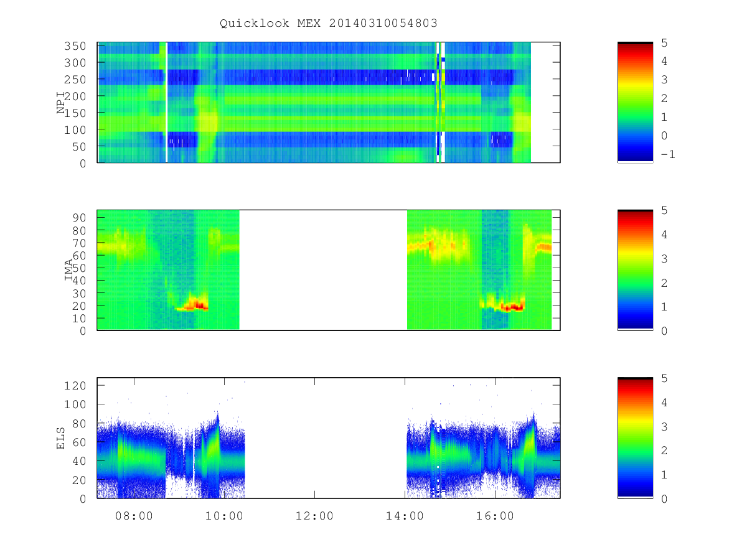Click the ELS left spectrogram data block
The width and height of the screenshot is (747, 560).
(171, 454)
